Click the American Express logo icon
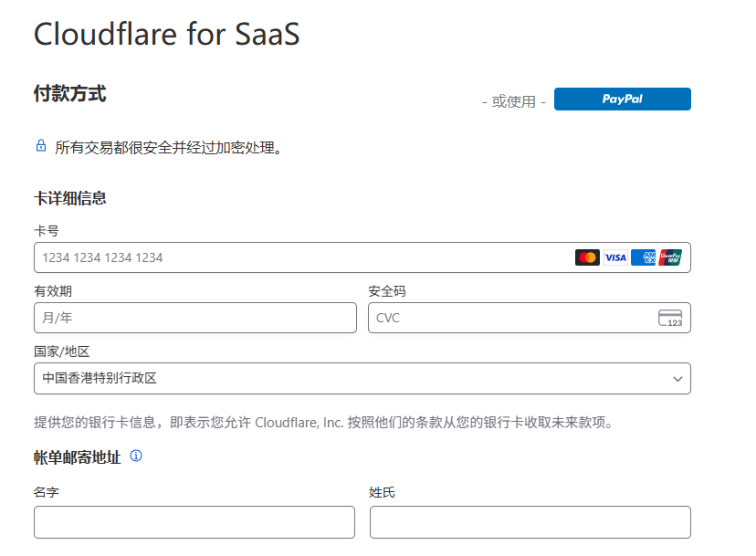Image resolution: width=756 pixels, height=556 pixels. pos(643,257)
